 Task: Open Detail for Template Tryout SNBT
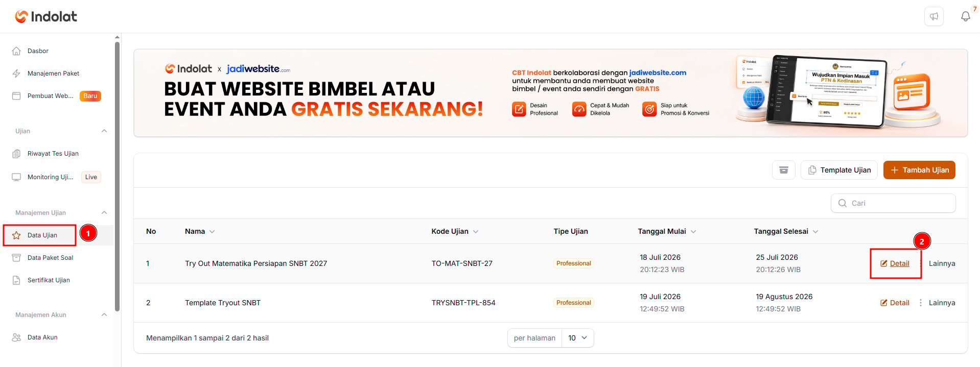pos(895,303)
